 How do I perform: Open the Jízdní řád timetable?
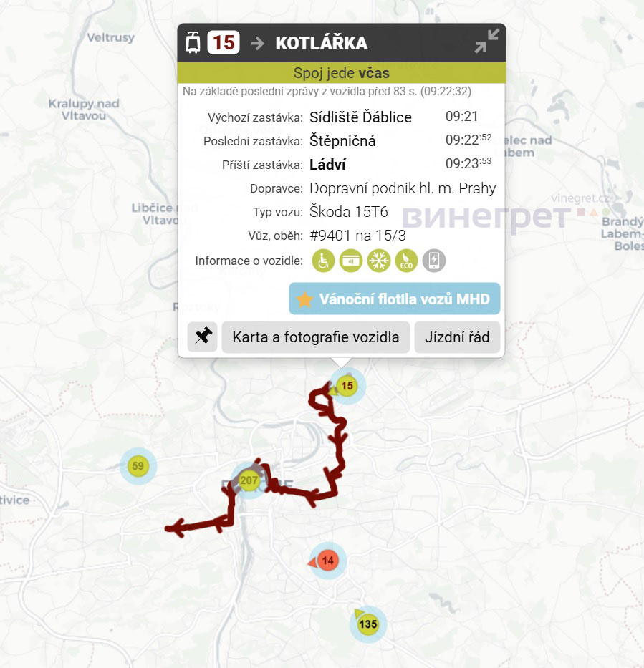[456, 337]
